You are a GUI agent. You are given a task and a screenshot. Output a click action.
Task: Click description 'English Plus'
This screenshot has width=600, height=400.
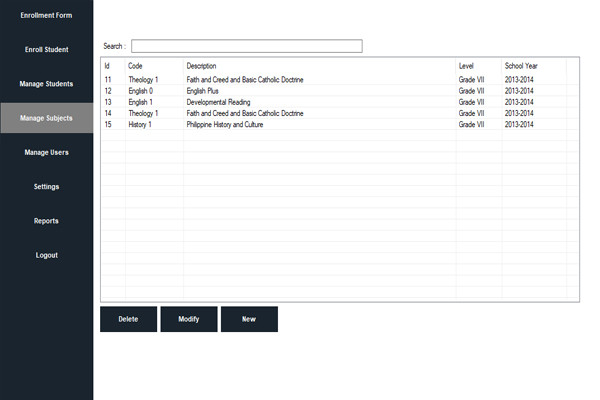pyautogui.click(x=202, y=91)
